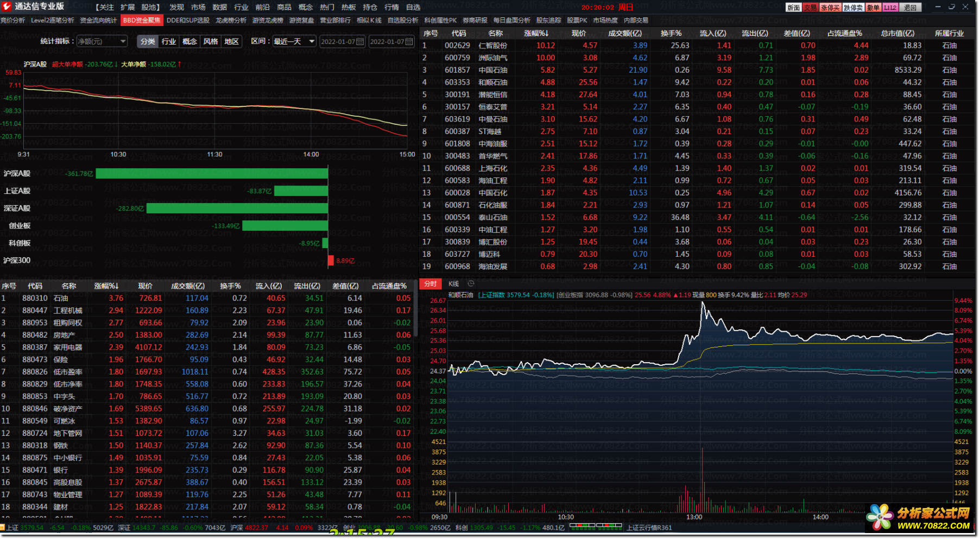Click the 版面 layout button

click(793, 8)
